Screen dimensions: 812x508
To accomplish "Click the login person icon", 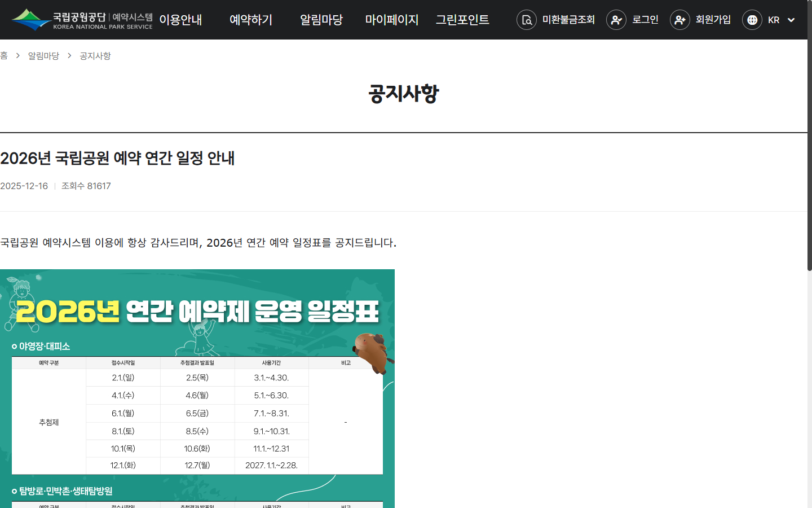I will click(x=616, y=20).
